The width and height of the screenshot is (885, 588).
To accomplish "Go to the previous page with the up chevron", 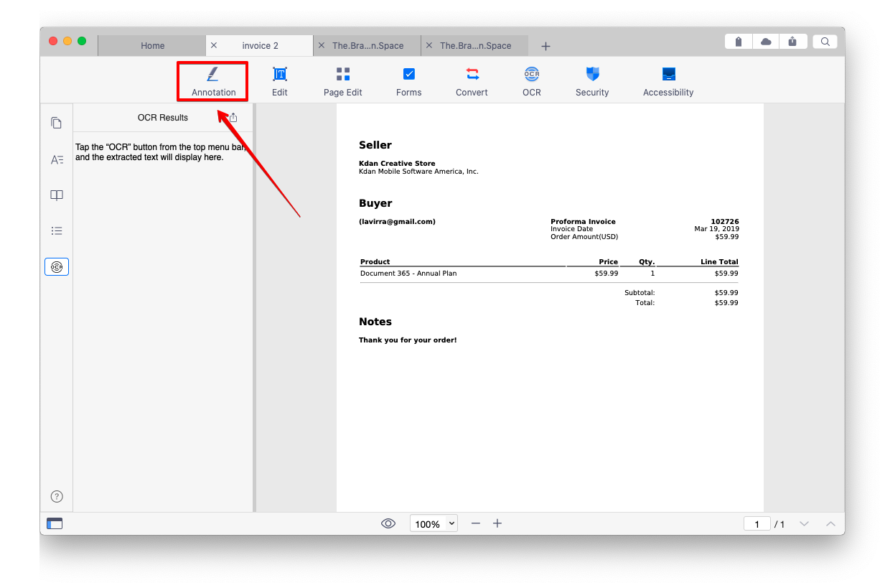I will click(x=830, y=524).
